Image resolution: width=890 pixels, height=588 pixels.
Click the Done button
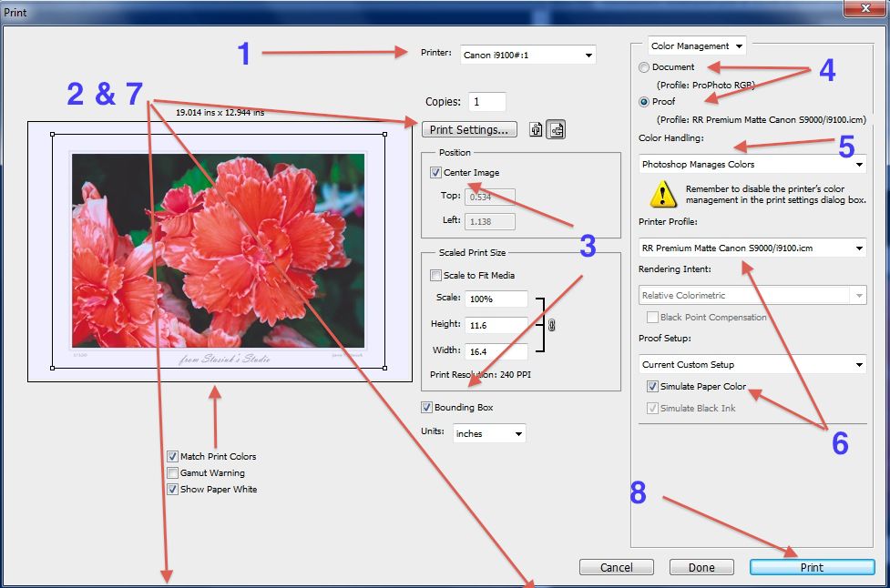point(701,568)
